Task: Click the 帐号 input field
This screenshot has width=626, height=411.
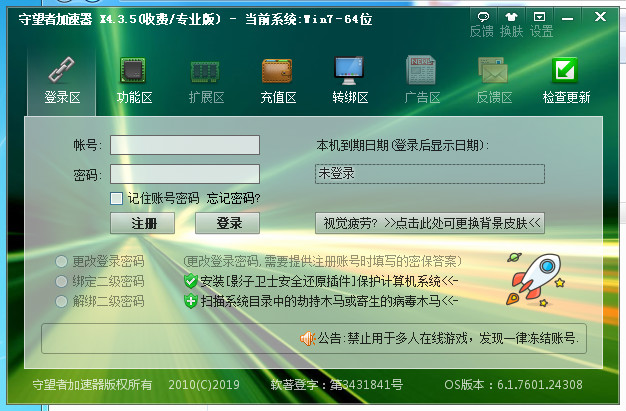Action: point(185,145)
